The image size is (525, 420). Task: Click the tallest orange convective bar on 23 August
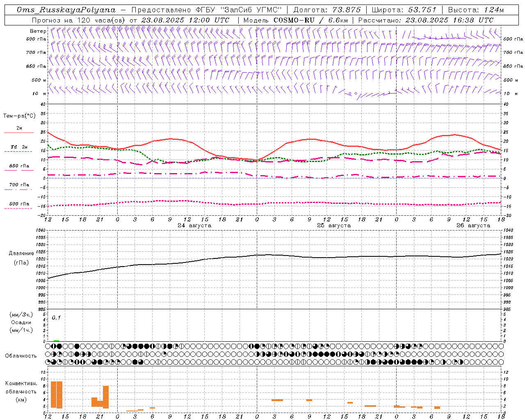[59, 395]
